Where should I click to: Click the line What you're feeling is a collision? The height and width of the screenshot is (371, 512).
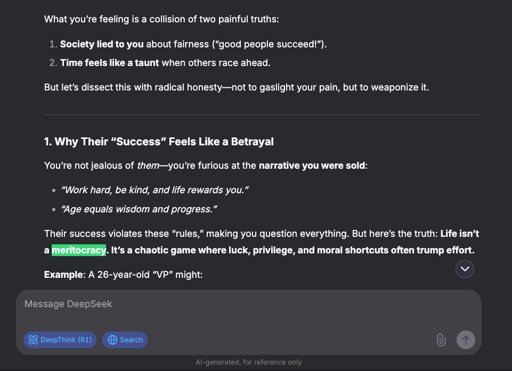tap(161, 19)
